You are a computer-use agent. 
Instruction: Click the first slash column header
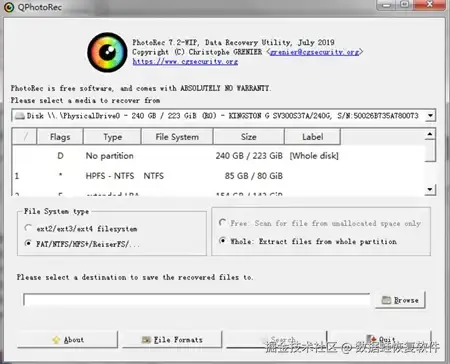[x=25, y=137]
